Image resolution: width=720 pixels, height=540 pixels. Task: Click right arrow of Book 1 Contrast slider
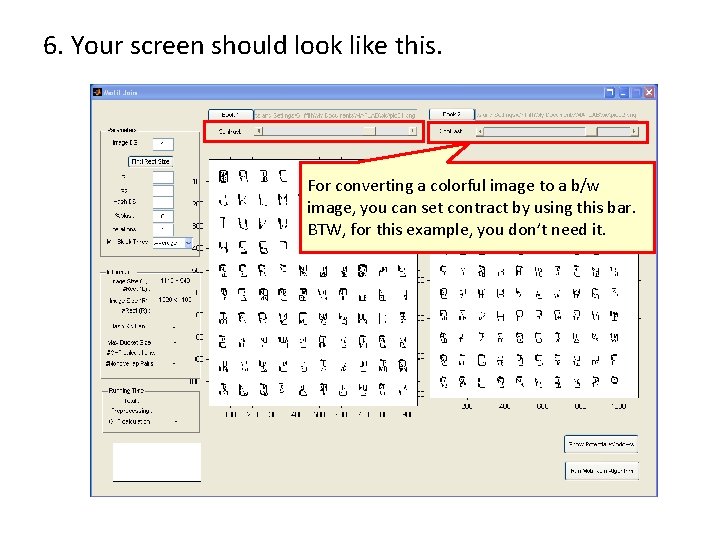(x=412, y=131)
